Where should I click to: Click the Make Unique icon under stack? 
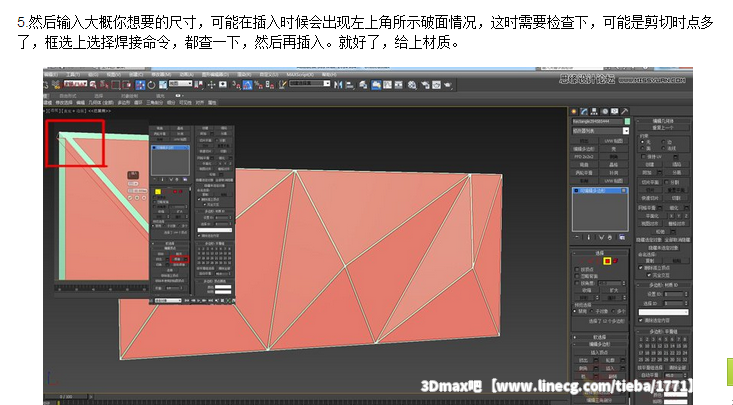coord(601,238)
